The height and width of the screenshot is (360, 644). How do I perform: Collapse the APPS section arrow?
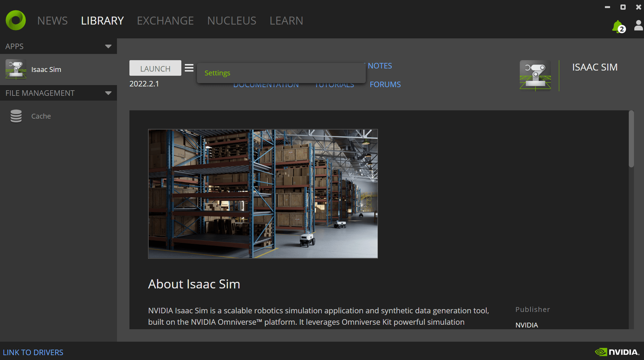[108, 46]
